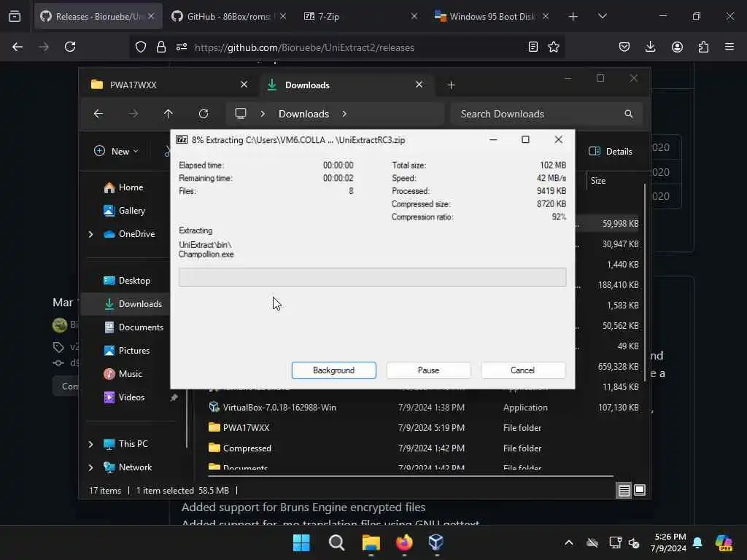Screen dimensions: 747x560
Task: Open Firefox from taskbar
Action: (404, 542)
